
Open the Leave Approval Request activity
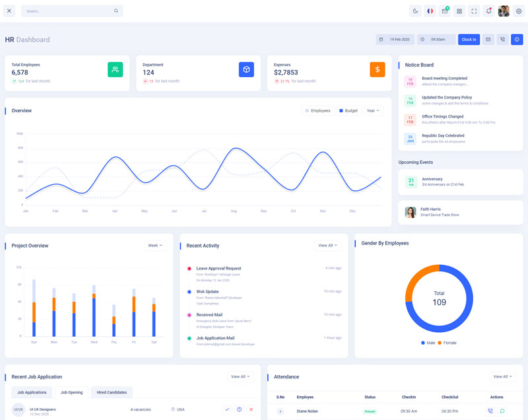[218, 268]
